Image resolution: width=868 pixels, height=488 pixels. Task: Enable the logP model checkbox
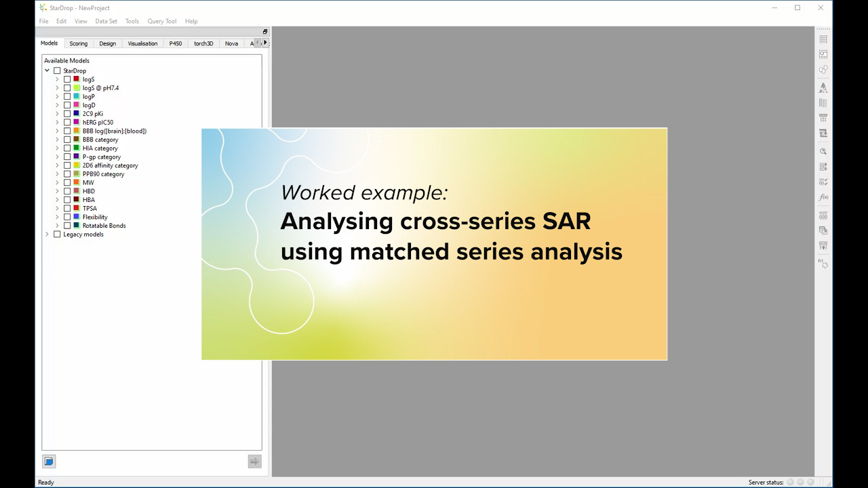(67, 96)
